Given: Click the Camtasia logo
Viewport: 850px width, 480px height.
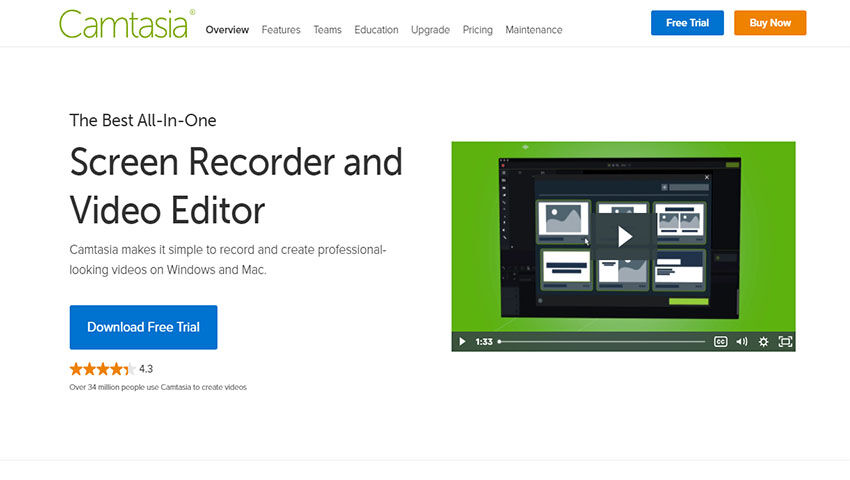Looking at the screenshot, I should pos(127,24).
